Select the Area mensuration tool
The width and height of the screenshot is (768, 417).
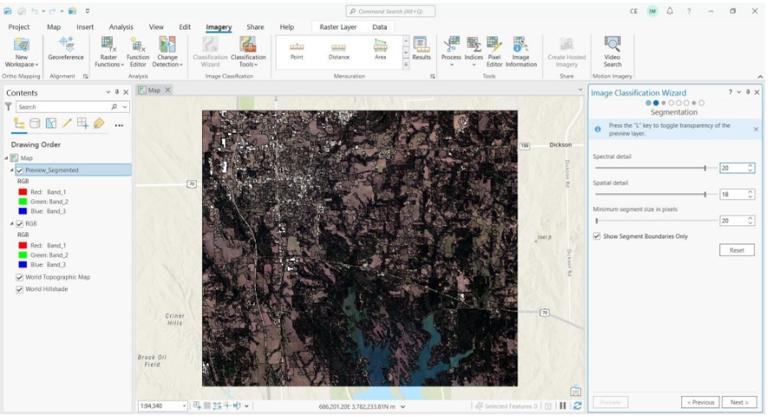coord(380,50)
